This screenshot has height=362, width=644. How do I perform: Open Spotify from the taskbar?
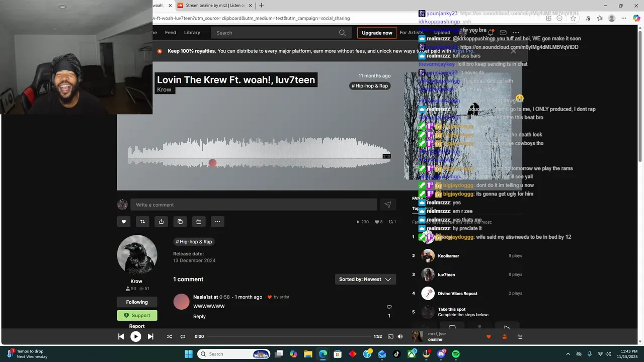tap(456, 354)
